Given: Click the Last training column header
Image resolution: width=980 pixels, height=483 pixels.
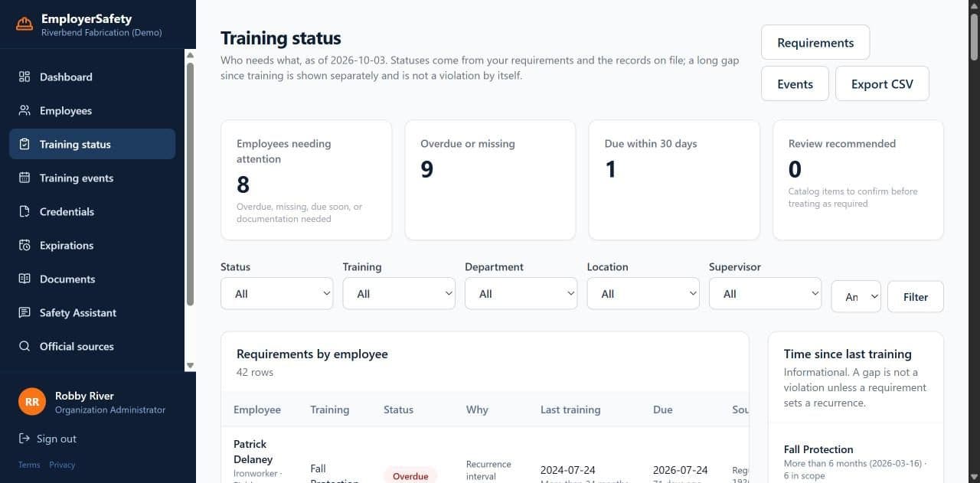Looking at the screenshot, I should (x=570, y=410).
